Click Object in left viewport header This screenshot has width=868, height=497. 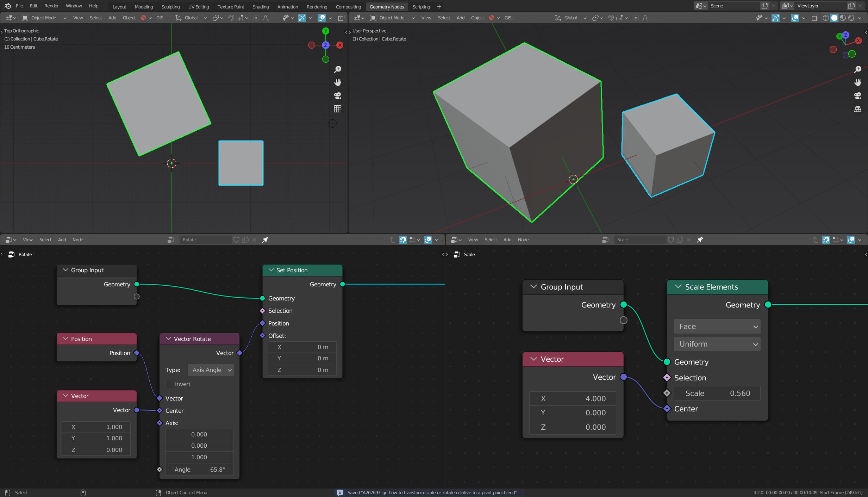pos(129,18)
